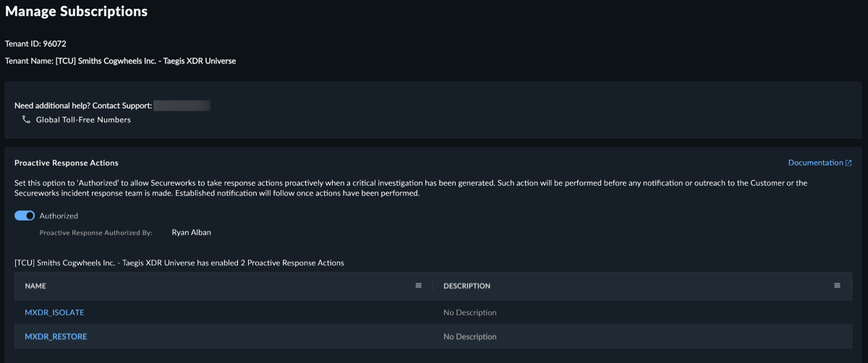Click the 'has enabled 2 Proactive Response Actions' line
Image resolution: width=868 pixels, height=363 pixels.
pos(179,262)
